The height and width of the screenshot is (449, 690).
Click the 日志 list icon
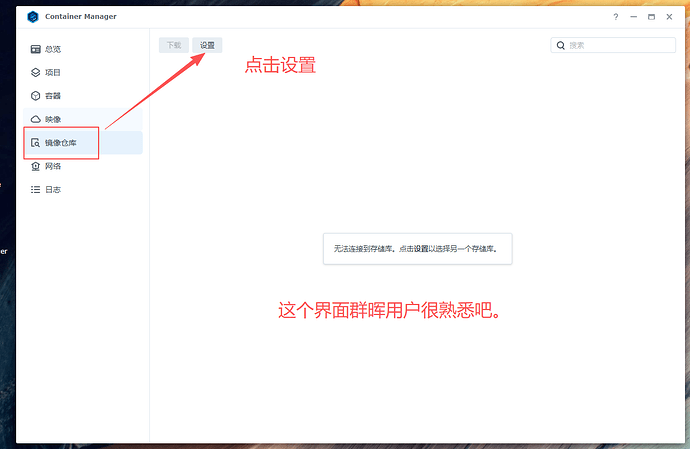pos(35,190)
